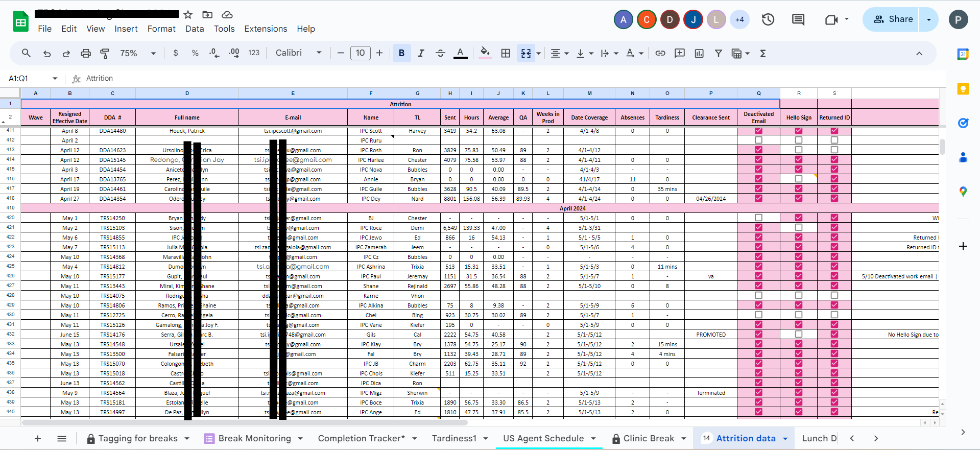The width and height of the screenshot is (980, 450).
Task: Uncheck Returned ID for Houck, Patrick
Action: [834, 131]
